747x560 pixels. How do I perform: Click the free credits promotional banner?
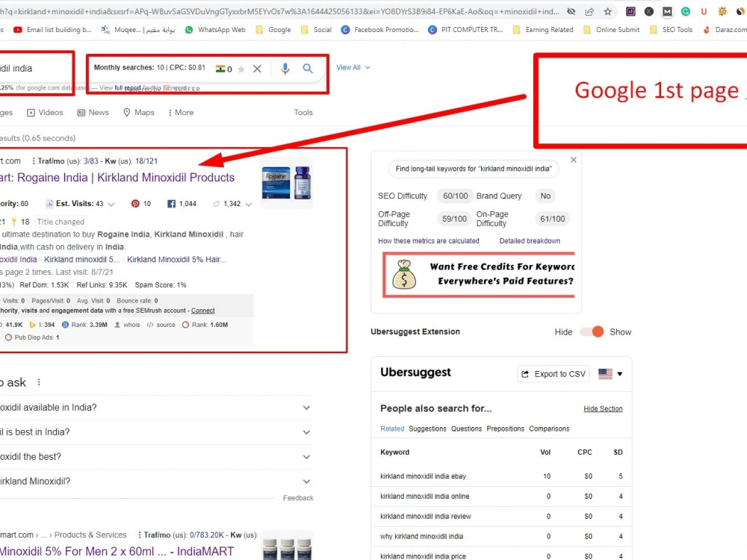(479, 275)
